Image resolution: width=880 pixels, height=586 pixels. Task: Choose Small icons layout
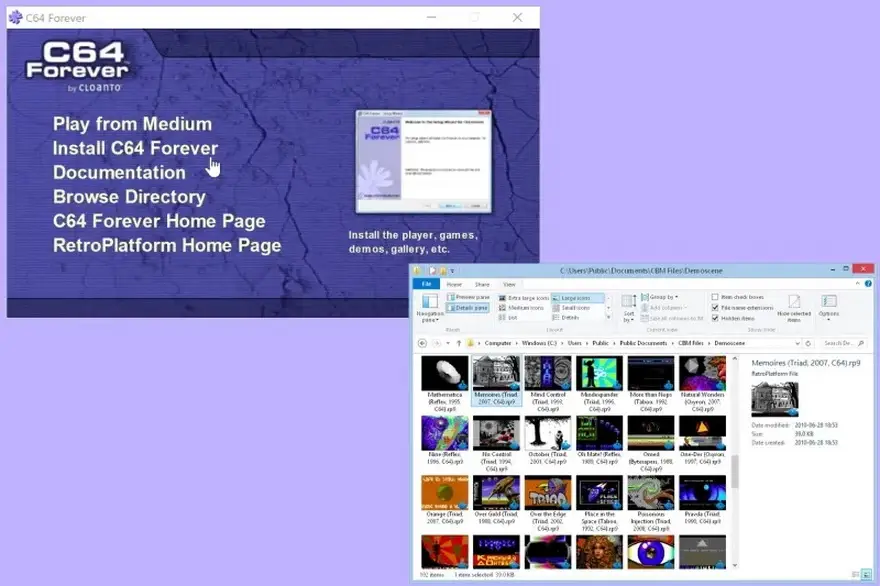pyautogui.click(x=571, y=308)
